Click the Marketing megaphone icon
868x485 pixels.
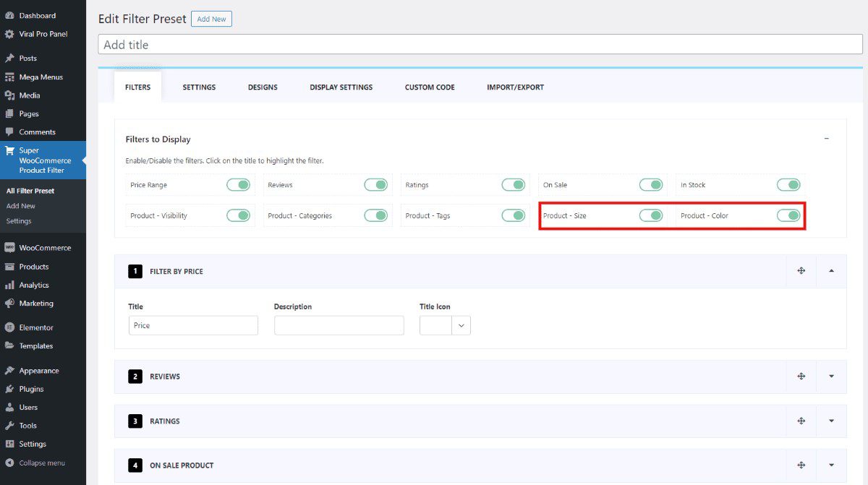9,303
